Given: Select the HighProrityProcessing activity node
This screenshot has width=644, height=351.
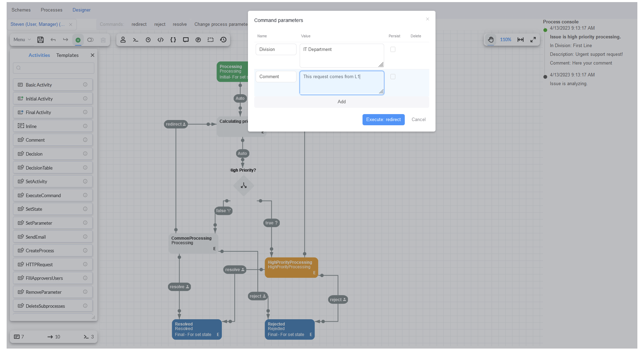Looking at the screenshot, I should (291, 268).
